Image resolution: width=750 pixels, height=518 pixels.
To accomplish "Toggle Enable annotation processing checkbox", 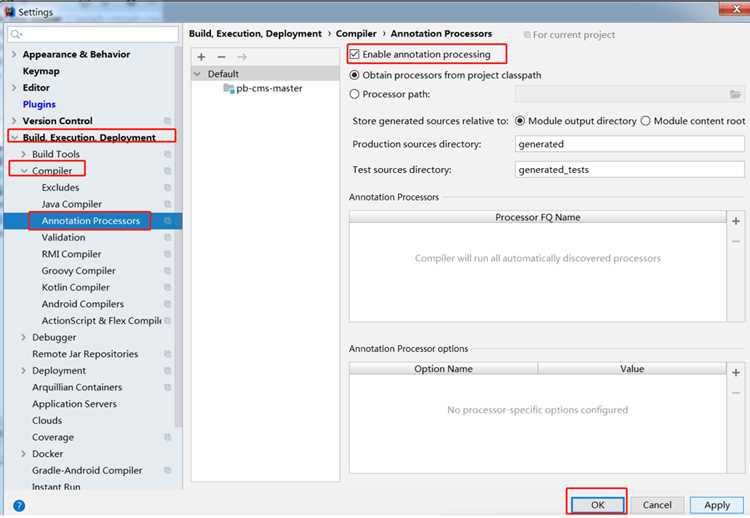I will [354, 54].
